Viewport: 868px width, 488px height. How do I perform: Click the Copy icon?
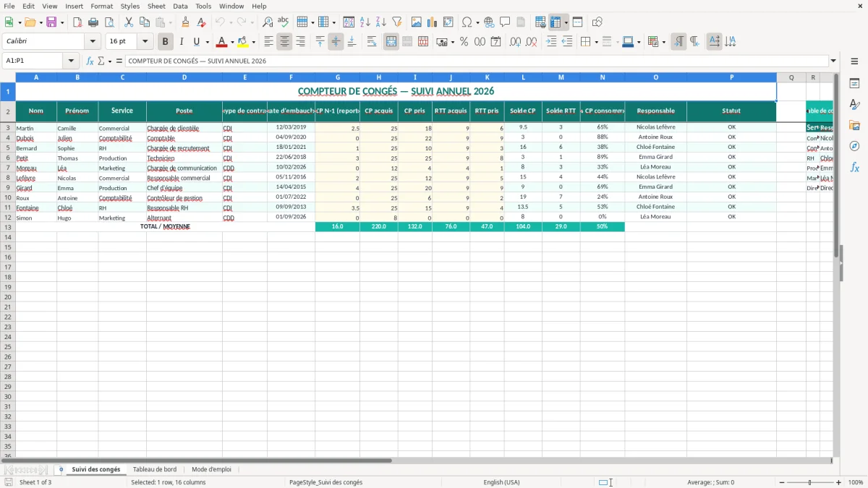point(144,22)
